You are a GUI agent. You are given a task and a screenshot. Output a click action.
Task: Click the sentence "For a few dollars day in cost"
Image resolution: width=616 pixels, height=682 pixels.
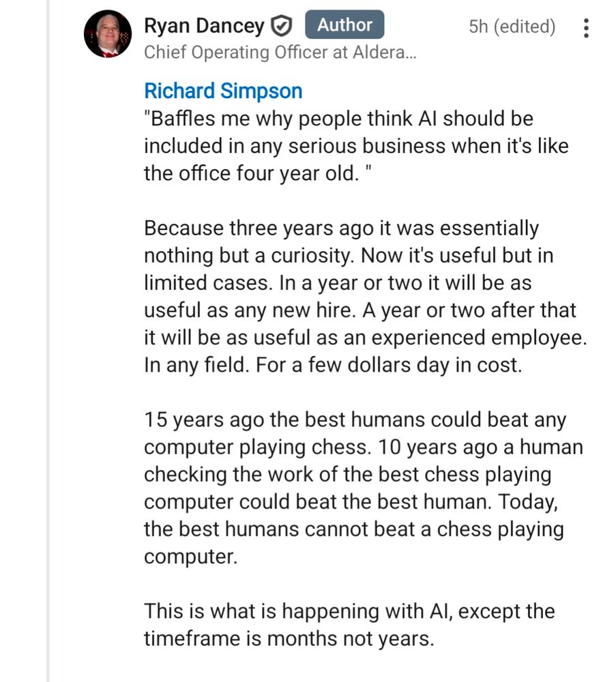click(x=389, y=365)
